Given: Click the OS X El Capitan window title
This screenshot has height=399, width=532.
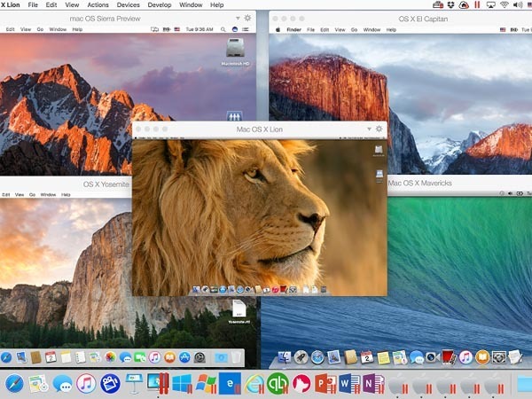Looking at the screenshot, I should click(423, 19).
